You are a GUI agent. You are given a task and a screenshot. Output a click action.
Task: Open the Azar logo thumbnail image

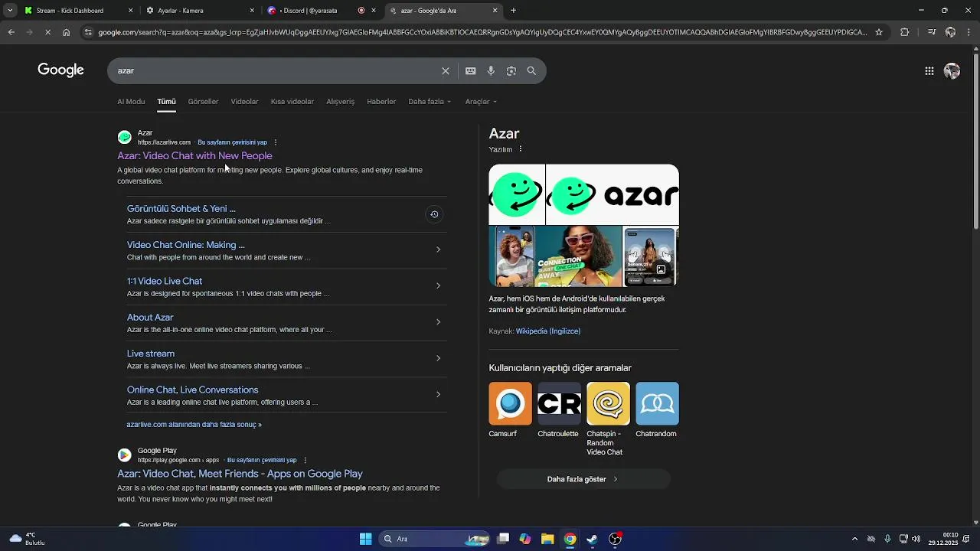point(612,195)
